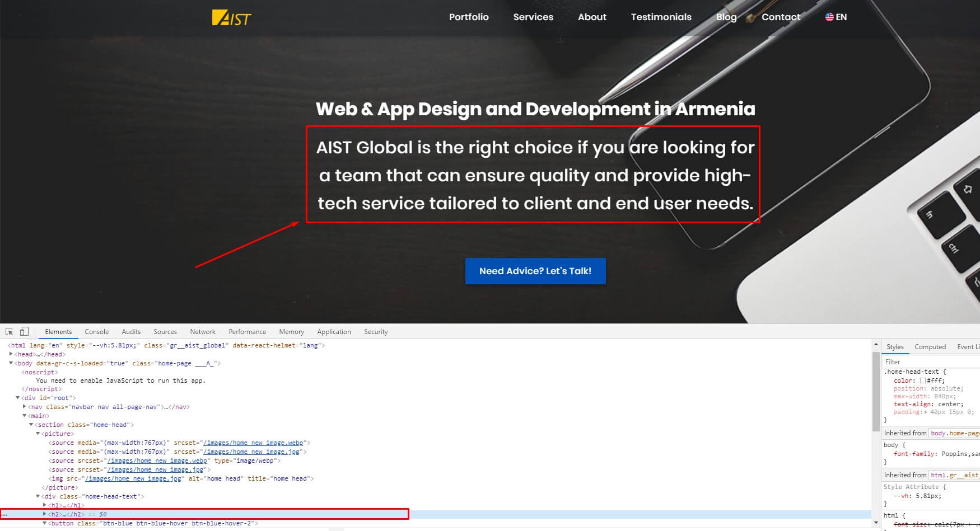Collapse the body element node
This screenshot has height=531, width=980.
pyautogui.click(x=11, y=363)
